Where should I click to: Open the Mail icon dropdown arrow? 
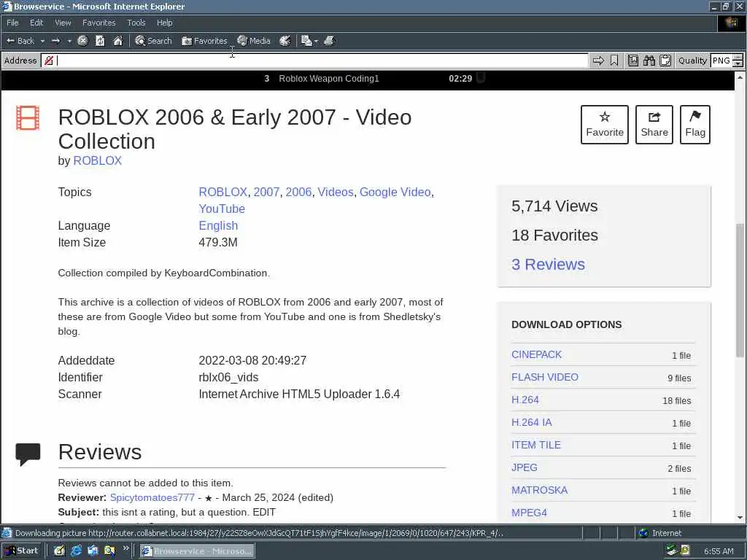pyautogui.click(x=317, y=41)
